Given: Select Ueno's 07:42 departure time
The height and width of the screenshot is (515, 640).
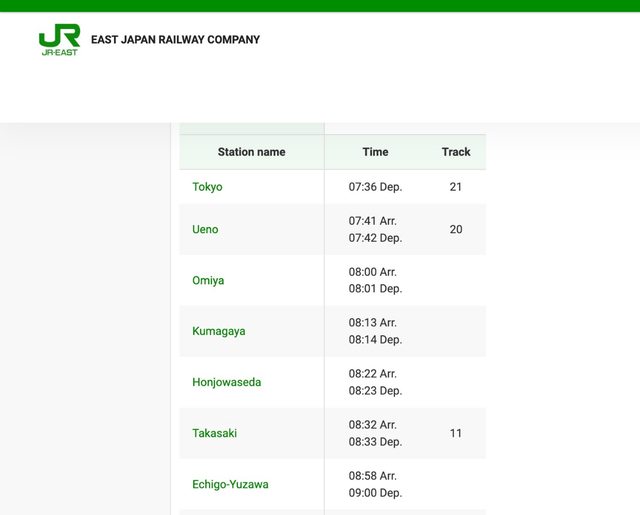Looking at the screenshot, I should pyautogui.click(x=375, y=238).
